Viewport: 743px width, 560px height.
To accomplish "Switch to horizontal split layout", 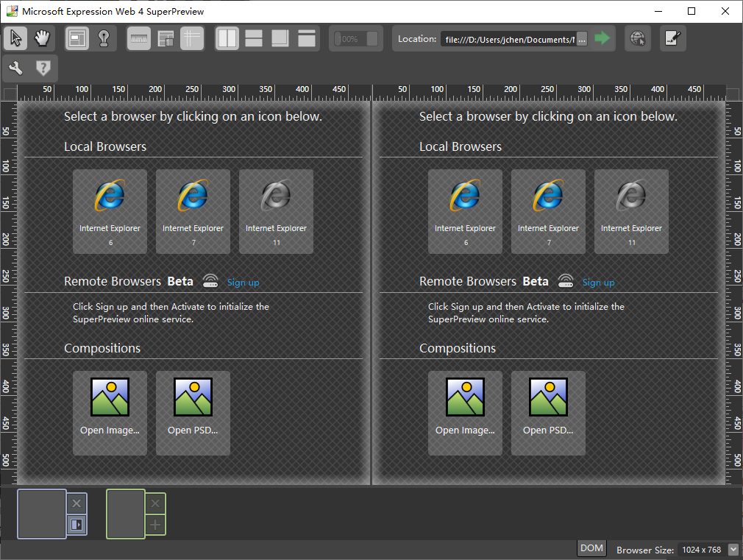I will pos(254,38).
